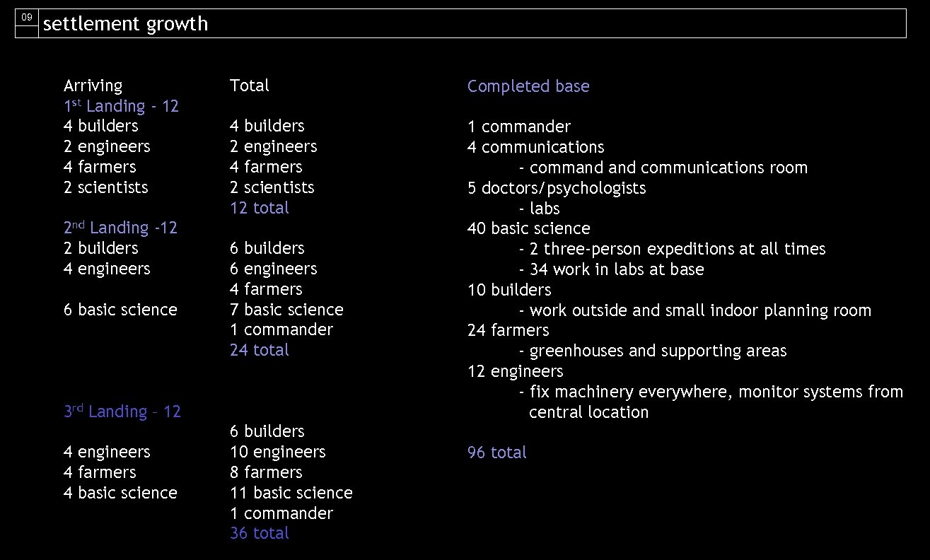Select the "40 basic science" line

528,228
